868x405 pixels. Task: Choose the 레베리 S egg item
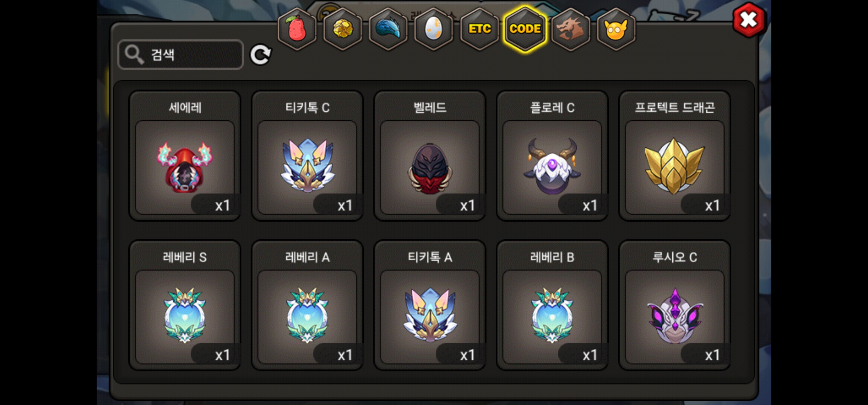point(185,305)
